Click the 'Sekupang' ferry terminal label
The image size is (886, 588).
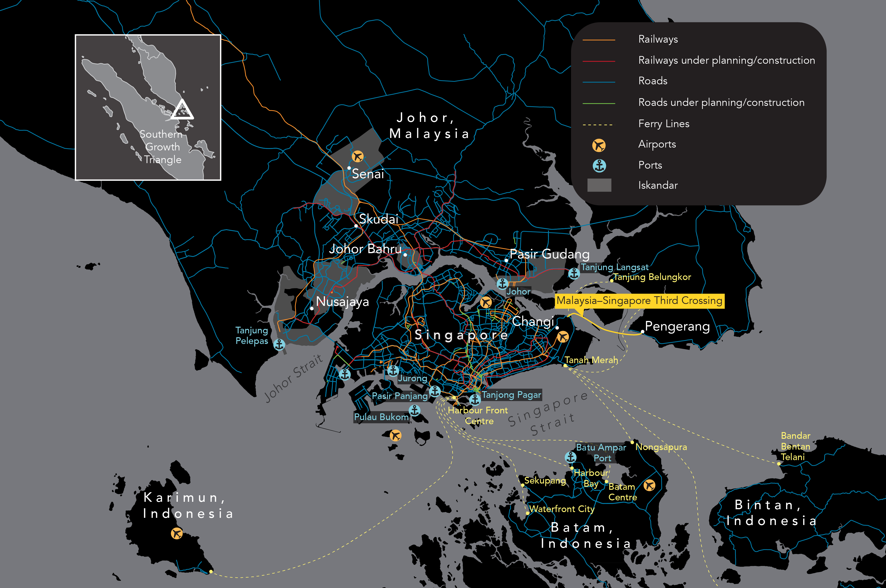click(x=545, y=481)
